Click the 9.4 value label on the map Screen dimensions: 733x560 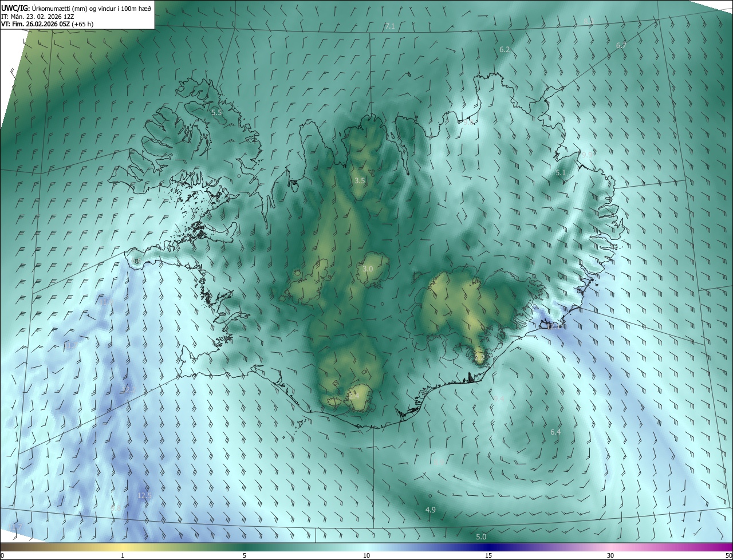[499, 399]
